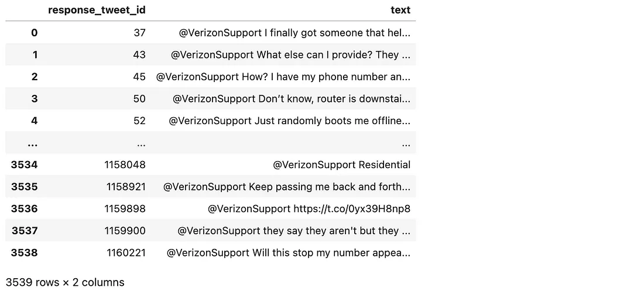Click tweet id 1160221
Viewport: 644px width, 294px height.
pyautogui.click(x=126, y=252)
